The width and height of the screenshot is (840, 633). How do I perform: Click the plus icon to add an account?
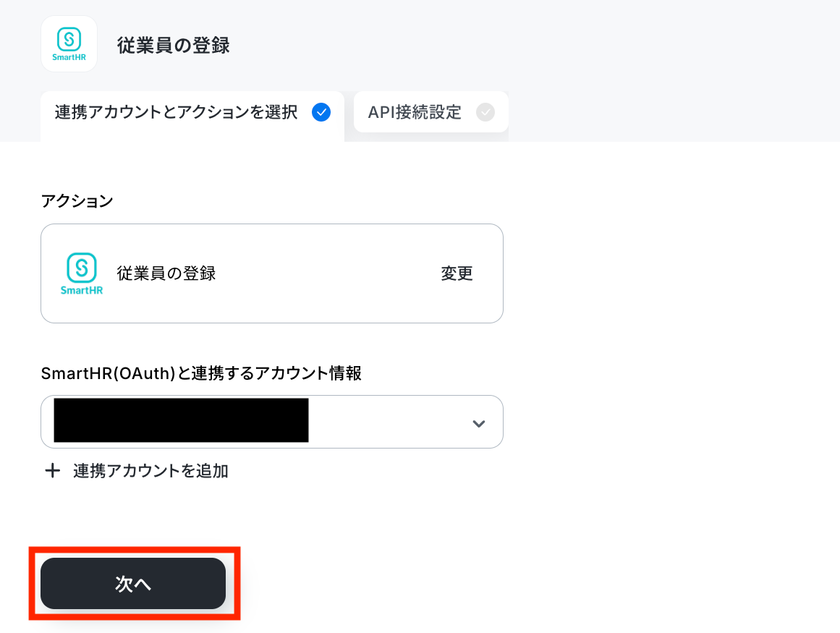tap(53, 471)
